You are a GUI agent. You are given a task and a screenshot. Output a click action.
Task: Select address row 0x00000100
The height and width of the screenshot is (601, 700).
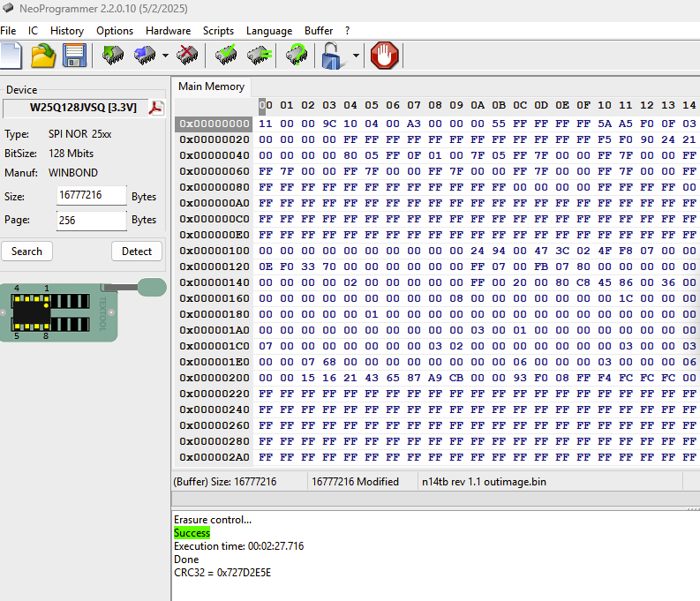tap(215, 251)
